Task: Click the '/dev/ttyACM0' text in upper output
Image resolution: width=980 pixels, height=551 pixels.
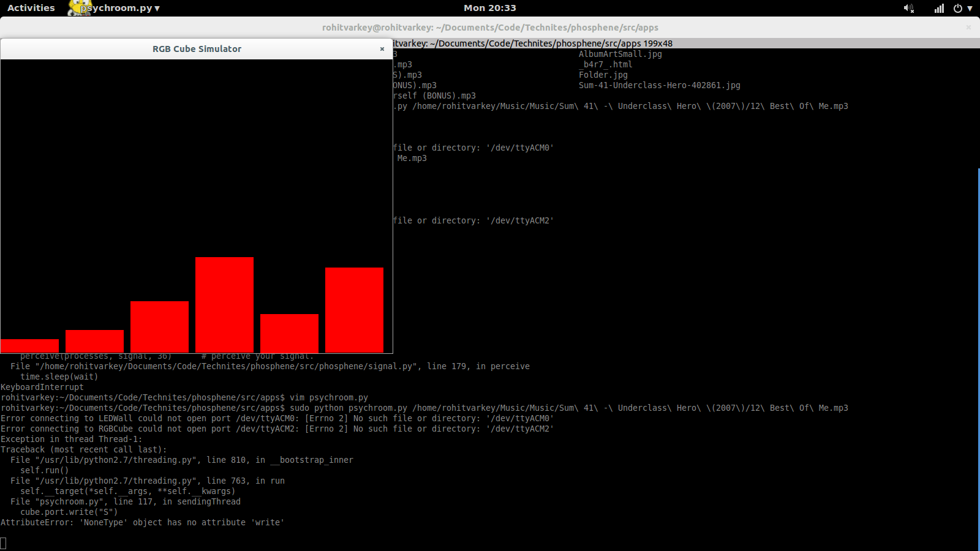Action: [520, 148]
